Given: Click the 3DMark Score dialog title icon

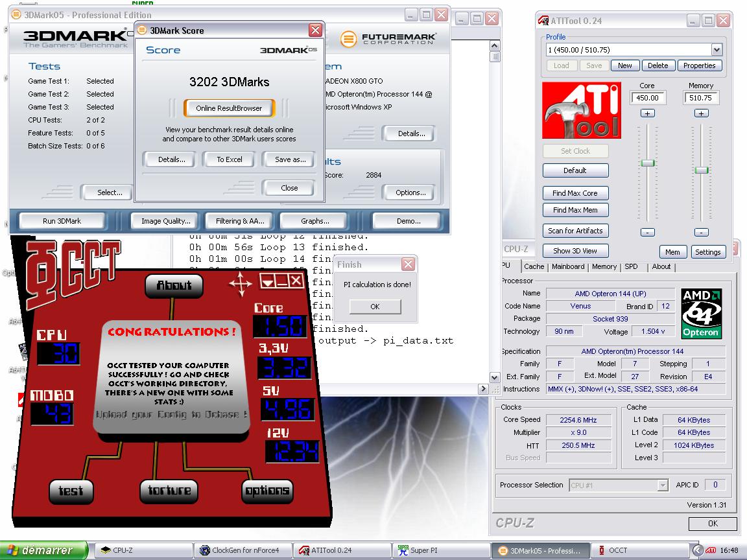Looking at the screenshot, I should (141, 30).
